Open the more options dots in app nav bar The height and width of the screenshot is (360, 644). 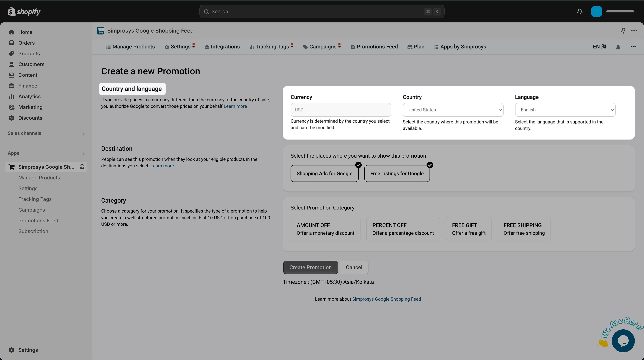tap(633, 47)
